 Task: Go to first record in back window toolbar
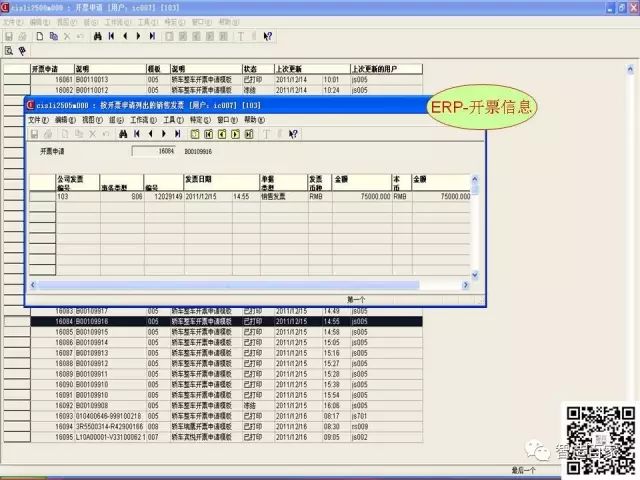pyautogui.click(x=111, y=36)
